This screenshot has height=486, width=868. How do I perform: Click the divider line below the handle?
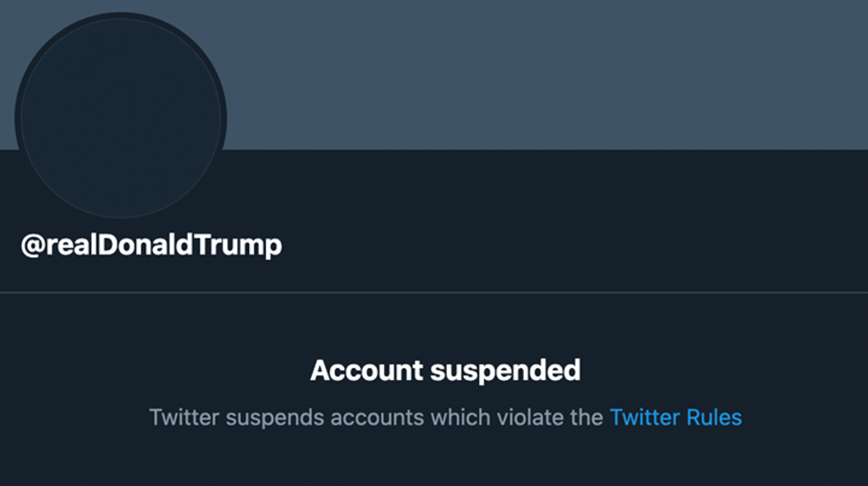tap(434, 292)
